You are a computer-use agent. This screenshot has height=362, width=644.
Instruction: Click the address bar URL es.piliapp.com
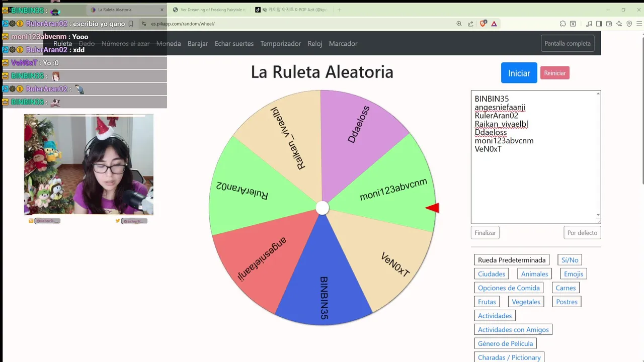[x=183, y=24]
